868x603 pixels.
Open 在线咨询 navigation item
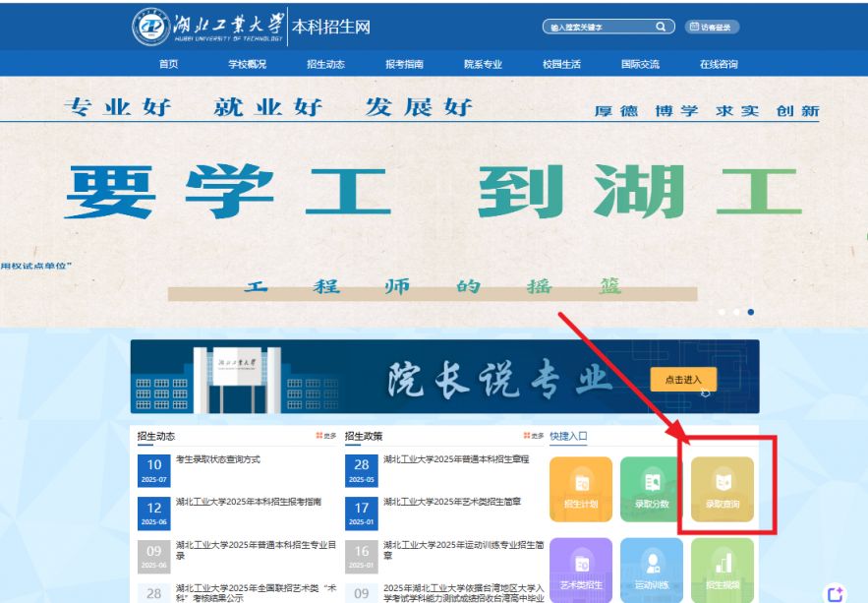click(x=719, y=64)
